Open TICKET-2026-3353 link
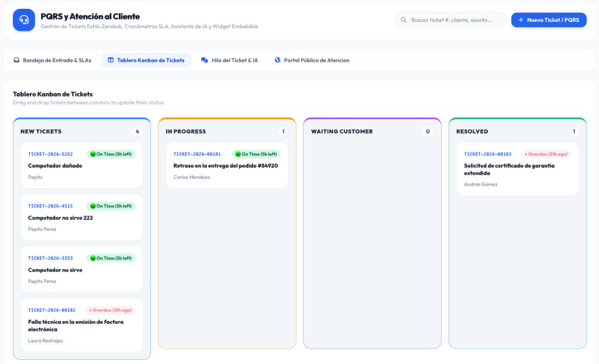 pyautogui.click(x=50, y=258)
